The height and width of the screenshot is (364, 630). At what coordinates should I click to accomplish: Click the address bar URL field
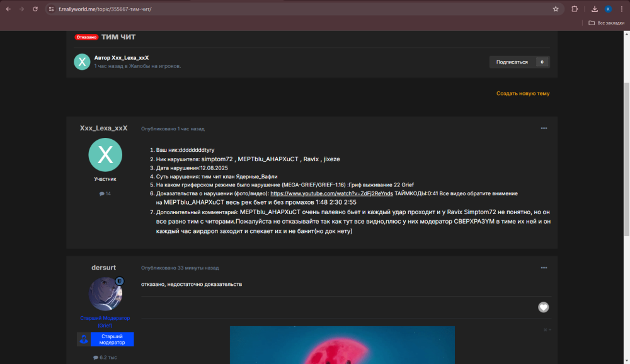(306, 9)
